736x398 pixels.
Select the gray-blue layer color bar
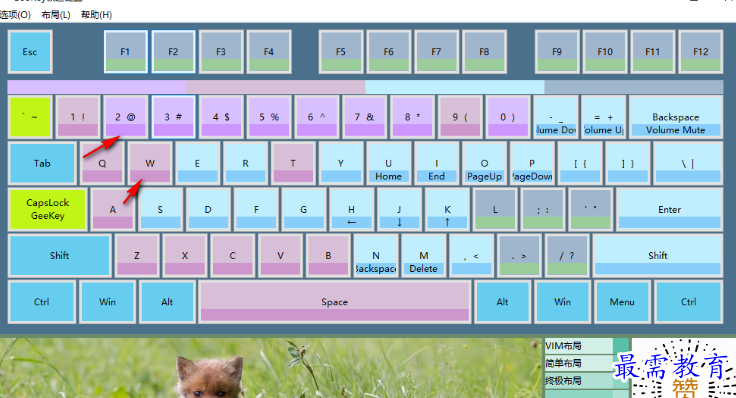(x=634, y=87)
